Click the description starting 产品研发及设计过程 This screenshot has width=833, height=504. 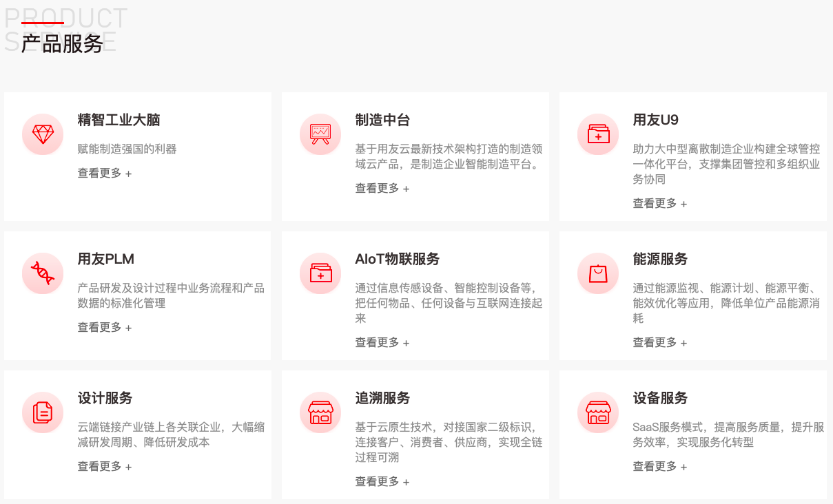click(x=172, y=296)
